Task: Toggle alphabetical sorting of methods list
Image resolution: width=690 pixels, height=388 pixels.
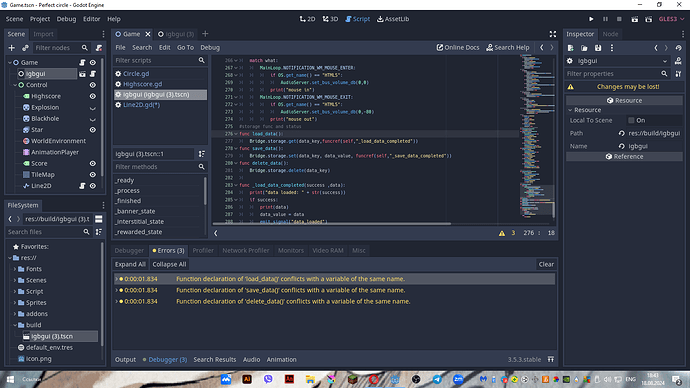Action: point(202,154)
